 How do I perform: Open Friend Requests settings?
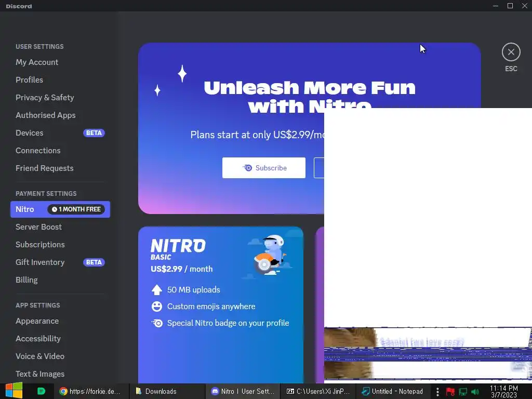(x=45, y=168)
